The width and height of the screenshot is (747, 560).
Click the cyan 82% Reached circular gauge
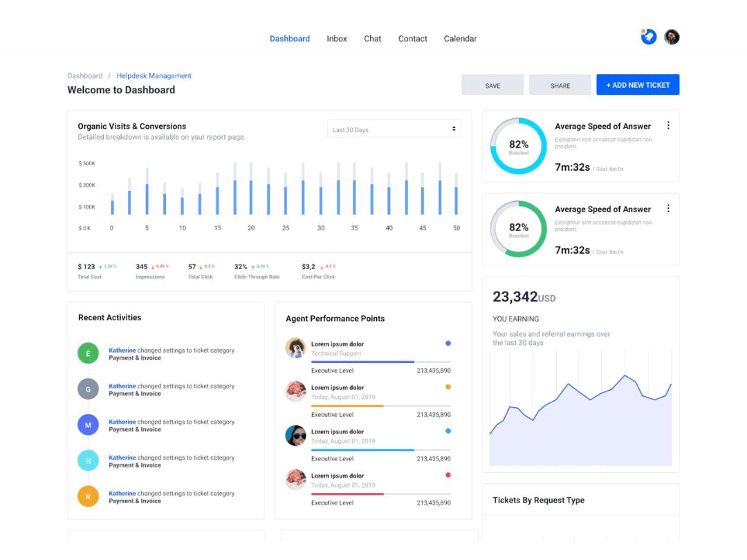pos(518,146)
